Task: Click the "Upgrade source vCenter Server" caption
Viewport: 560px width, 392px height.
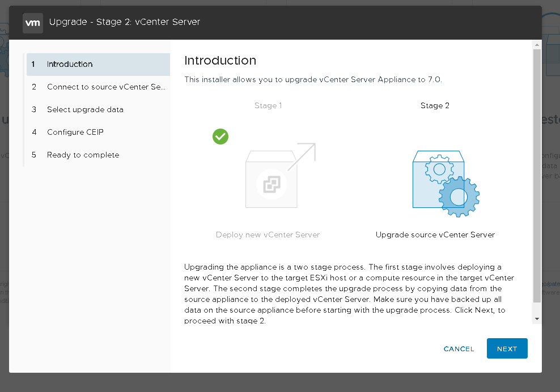Action: pos(435,235)
